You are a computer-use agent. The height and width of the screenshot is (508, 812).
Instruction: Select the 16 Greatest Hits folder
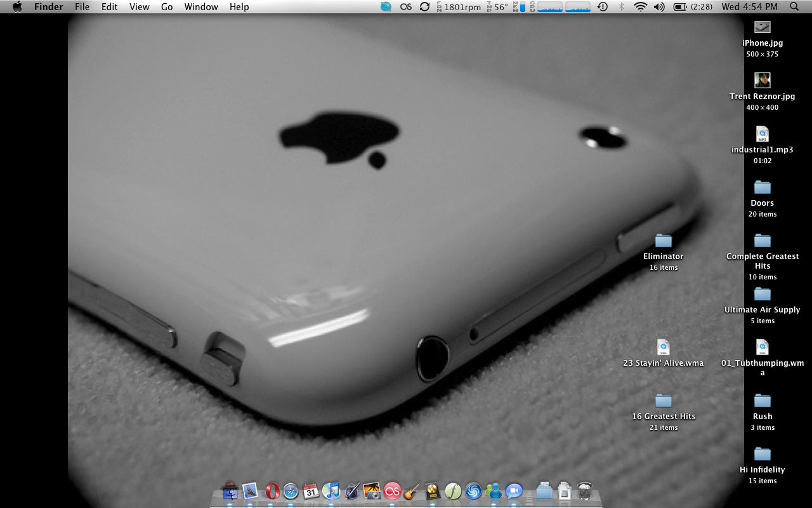point(664,401)
